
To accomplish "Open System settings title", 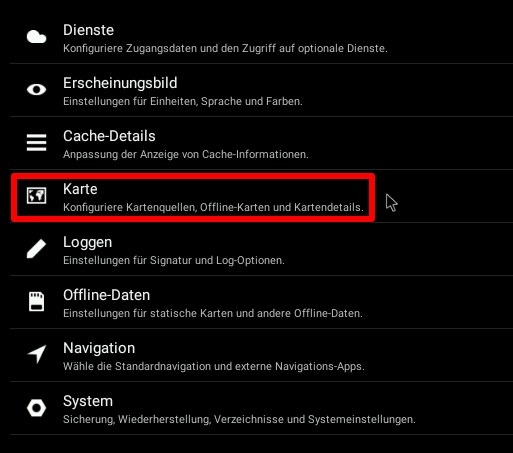I will pyautogui.click(x=88, y=401).
